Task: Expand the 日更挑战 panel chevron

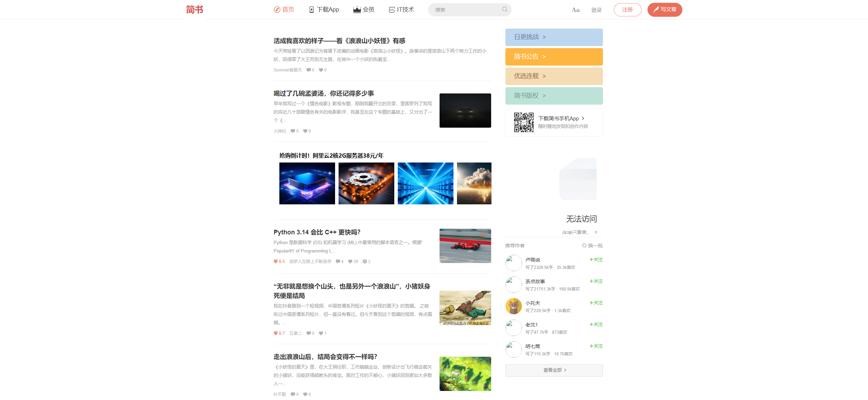Action: (x=544, y=37)
